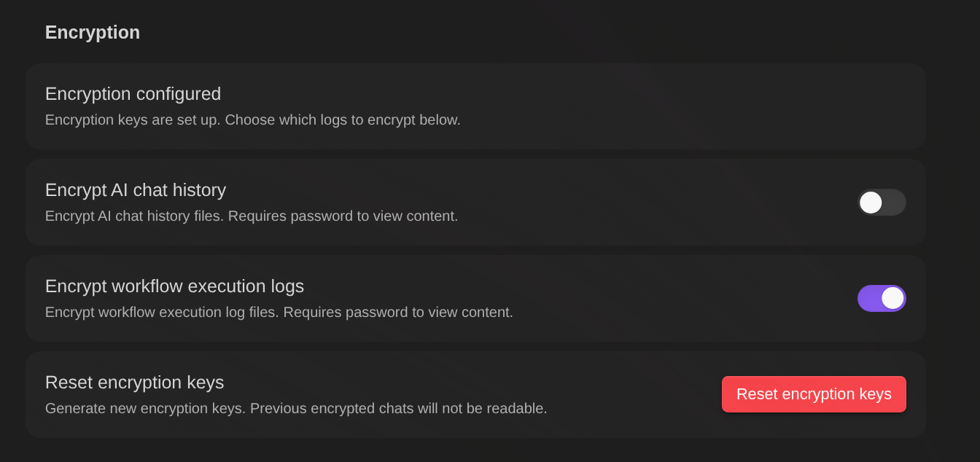Generate new encryption keys via the reset button
The width and height of the screenshot is (980, 462).
(x=814, y=394)
